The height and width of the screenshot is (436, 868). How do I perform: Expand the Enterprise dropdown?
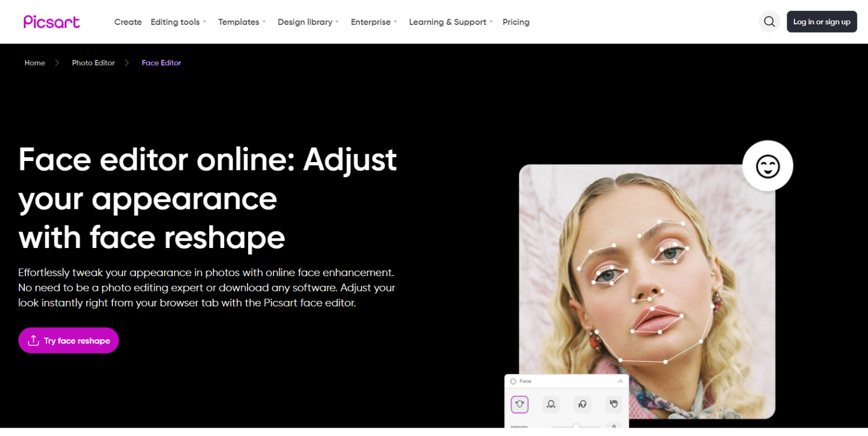tap(374, 22)
